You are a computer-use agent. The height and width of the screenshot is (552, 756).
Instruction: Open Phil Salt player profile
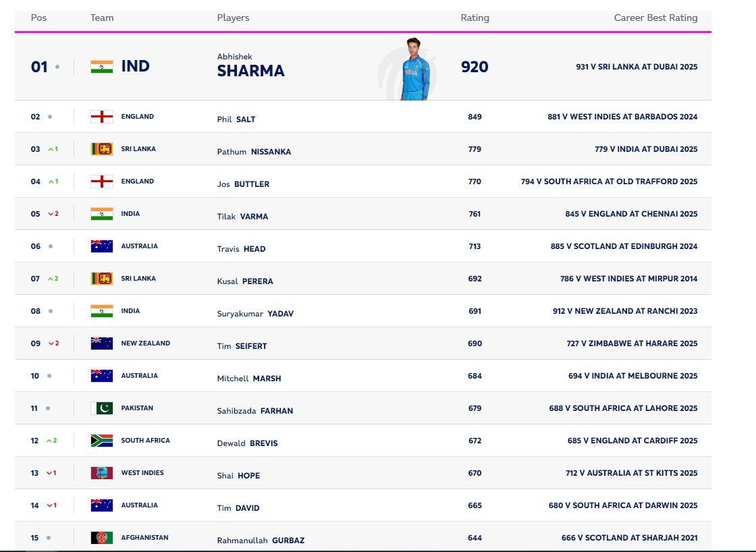tap(236, 119)
